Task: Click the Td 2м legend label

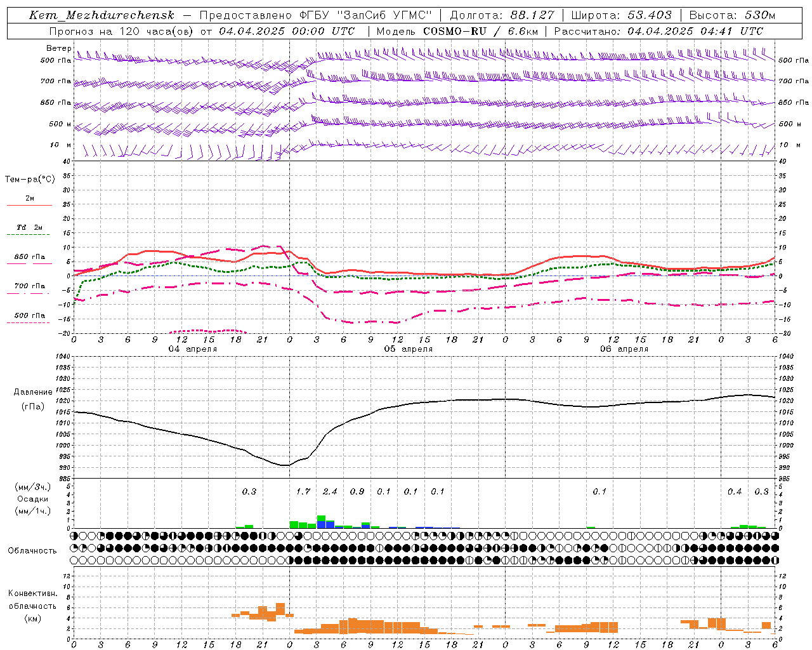Action: [29, 227]
